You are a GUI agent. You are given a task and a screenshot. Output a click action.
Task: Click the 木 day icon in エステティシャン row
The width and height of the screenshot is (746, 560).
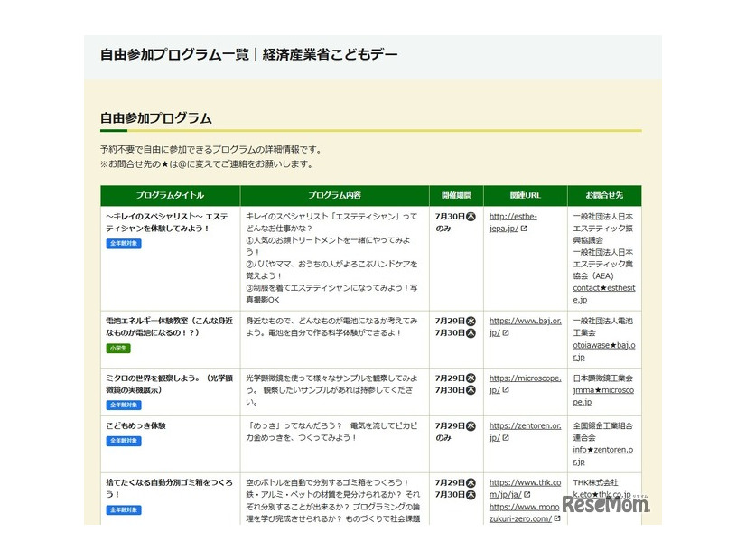(471, 217)
